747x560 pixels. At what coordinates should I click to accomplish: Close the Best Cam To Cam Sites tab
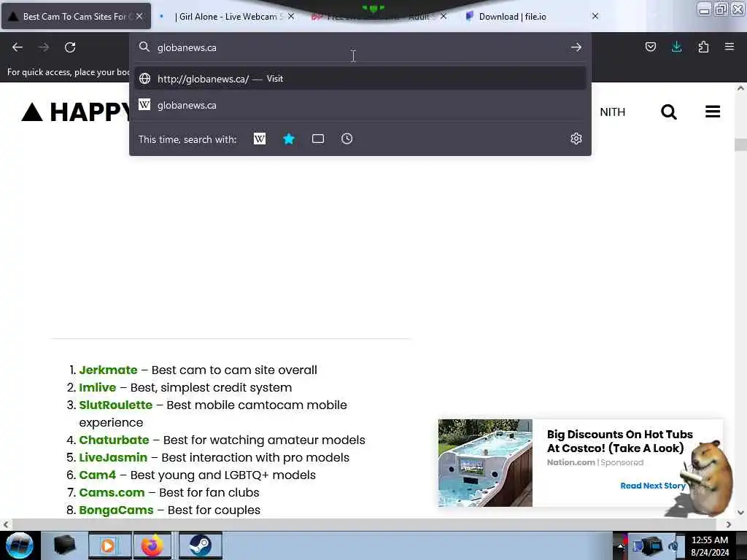139,16
